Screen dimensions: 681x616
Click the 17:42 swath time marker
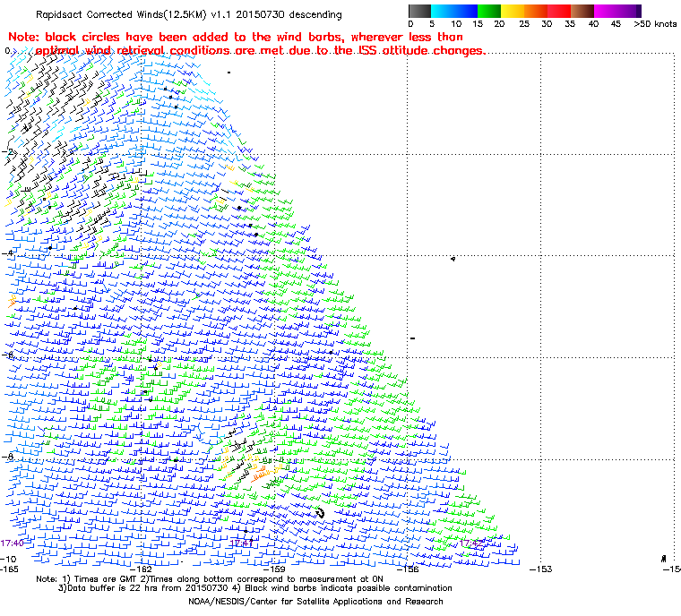pyautogui.click(x=470, y=543)
